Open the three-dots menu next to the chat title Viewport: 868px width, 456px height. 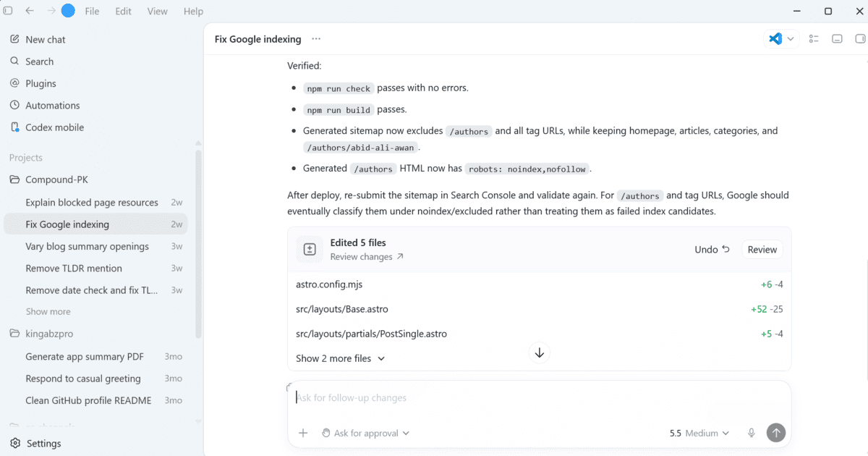pyautogui.click(x=316, y=39)
